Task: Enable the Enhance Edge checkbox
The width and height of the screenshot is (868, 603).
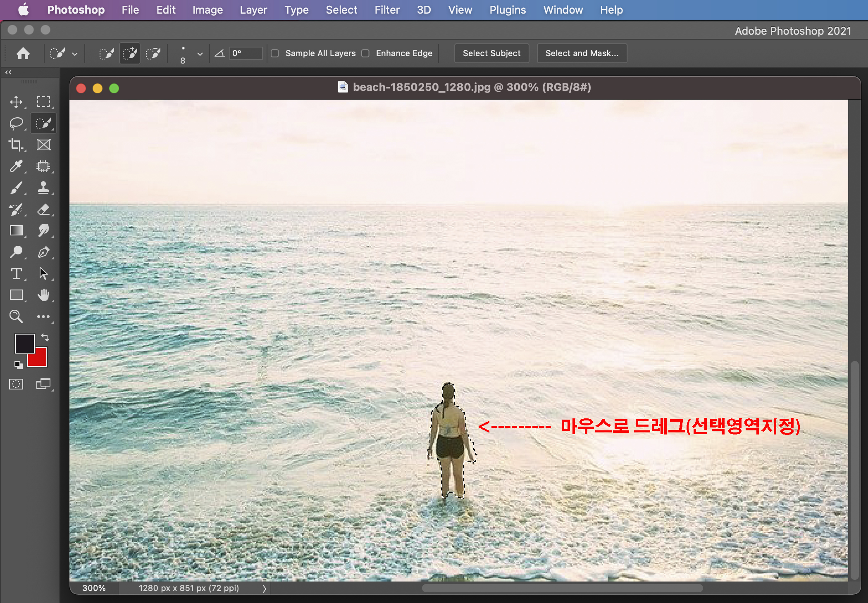Action: click(x=365, y=53)
